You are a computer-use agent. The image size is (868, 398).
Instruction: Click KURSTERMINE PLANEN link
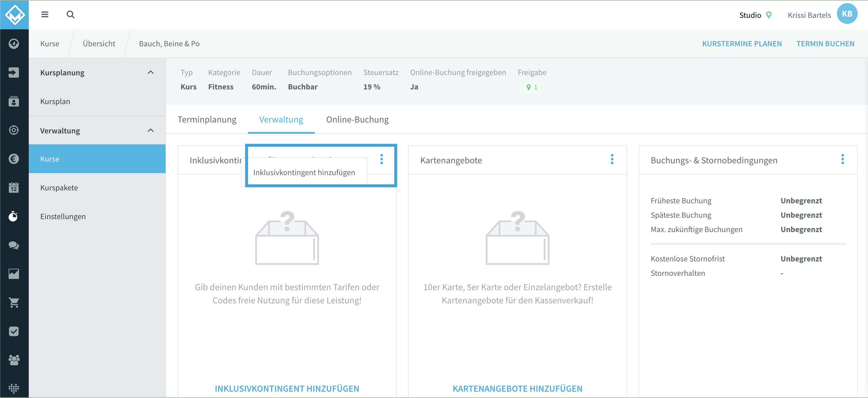click(742, 44)
